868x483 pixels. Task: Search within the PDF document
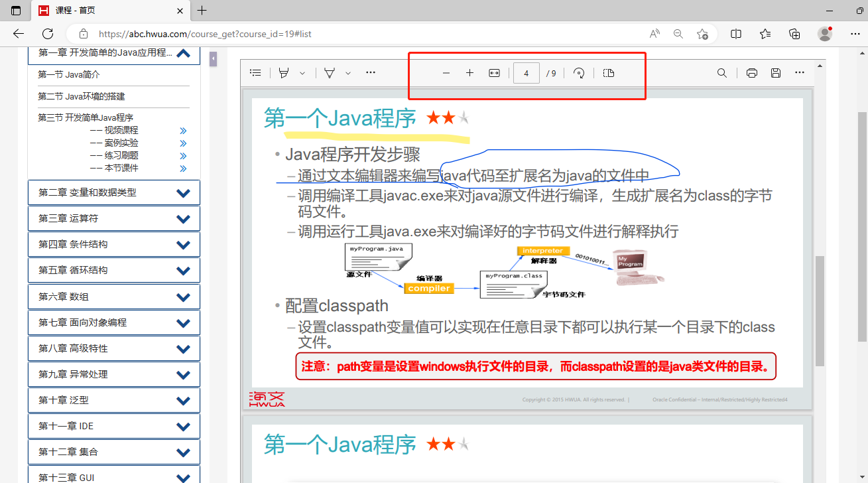click(x=722, y=73)
